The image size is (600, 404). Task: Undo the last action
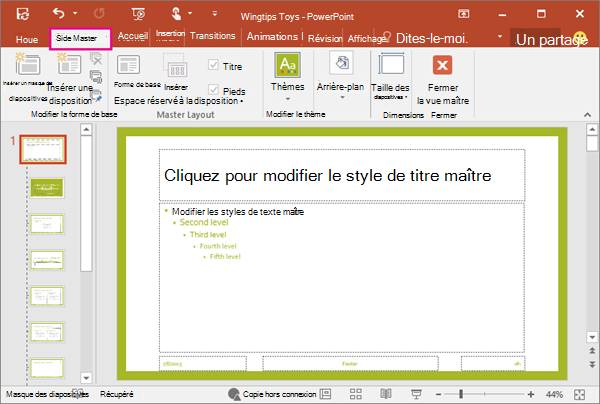coord(59,13)
